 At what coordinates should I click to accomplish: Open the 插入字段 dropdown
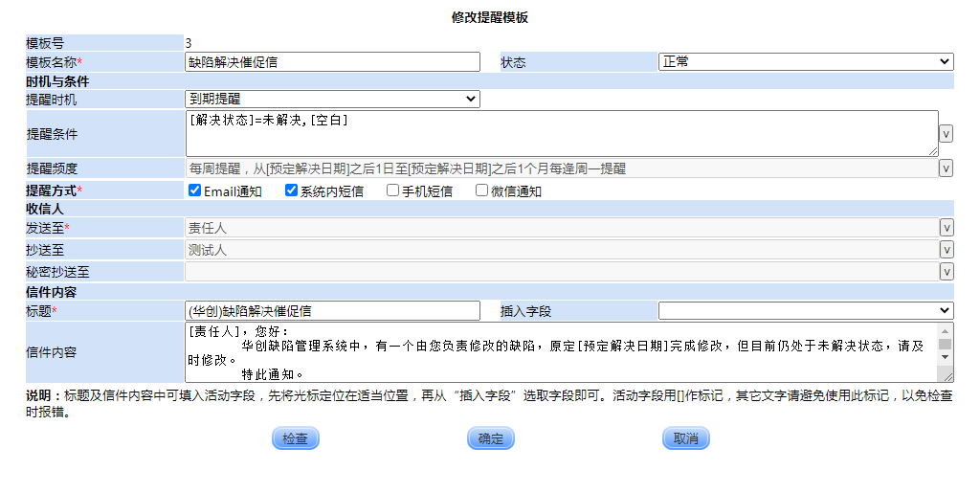tap(805, 310)
